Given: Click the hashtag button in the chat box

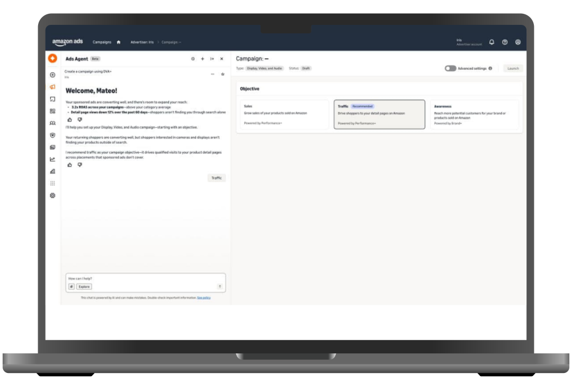Looking at the screenshot, I should coord(71,287).
